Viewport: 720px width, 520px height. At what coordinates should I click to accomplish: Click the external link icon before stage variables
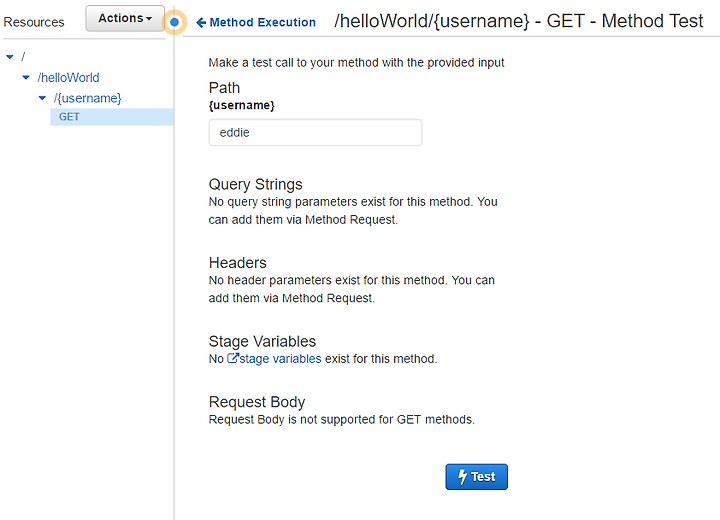(x=232, y=358)
